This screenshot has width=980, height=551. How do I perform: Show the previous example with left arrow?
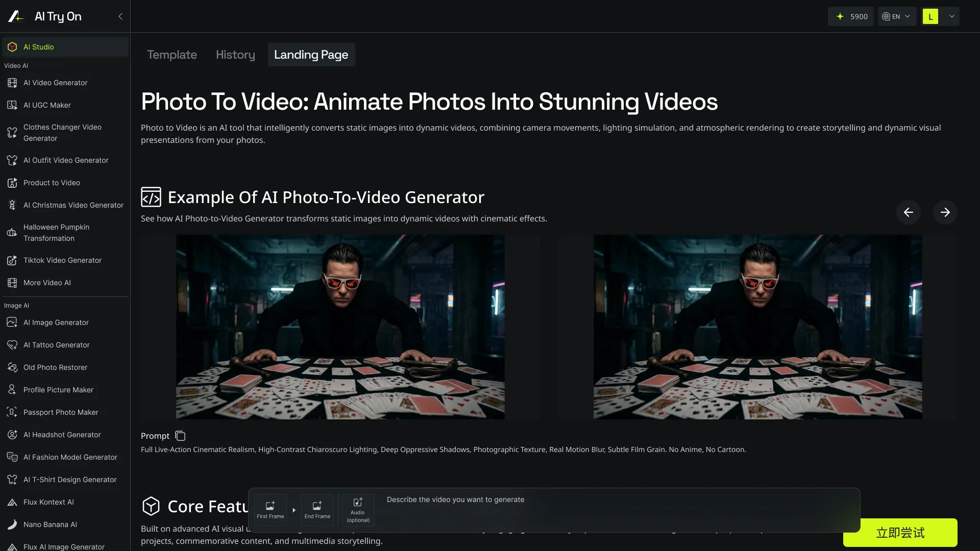point(909,212)
